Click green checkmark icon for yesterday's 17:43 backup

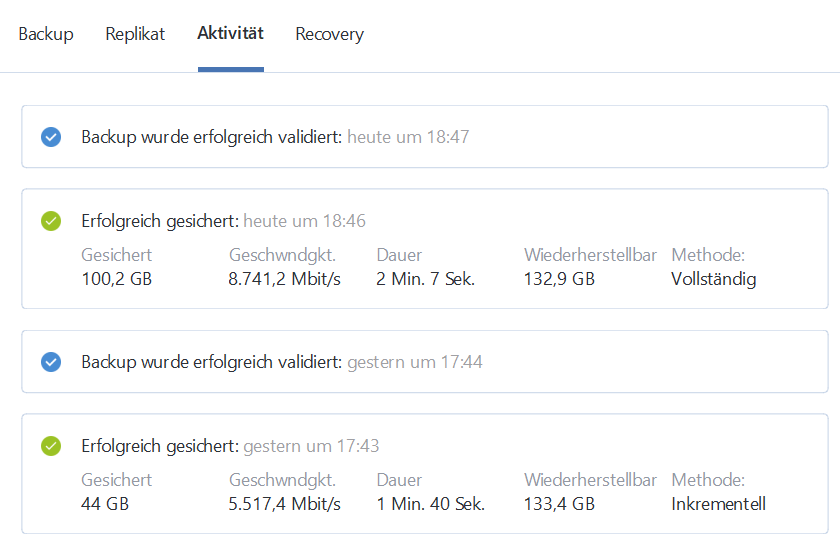pos(51,446)
